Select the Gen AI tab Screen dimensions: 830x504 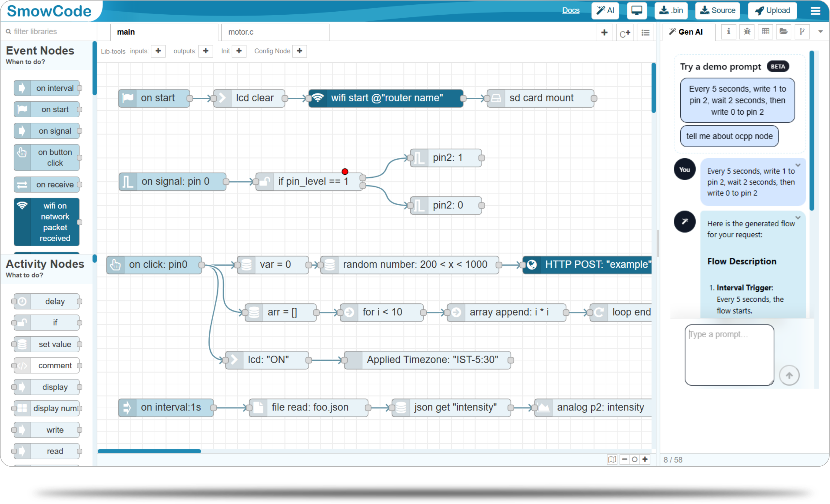click(x=688, y=32)
